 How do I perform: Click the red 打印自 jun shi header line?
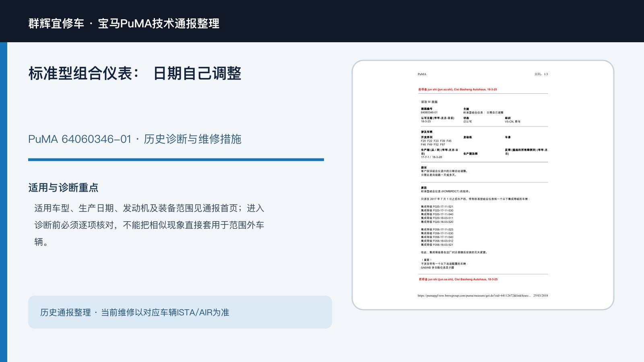pyautogui.click(x=458, y=90)
